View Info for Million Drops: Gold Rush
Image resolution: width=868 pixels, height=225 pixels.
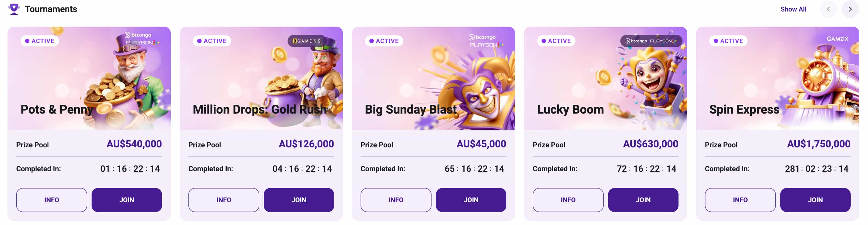coord(223,200)
